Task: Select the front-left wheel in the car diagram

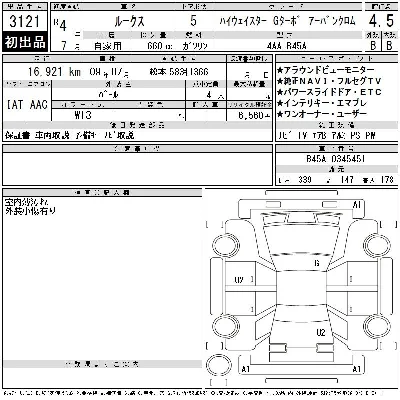Action: click(x=225, y=245)
